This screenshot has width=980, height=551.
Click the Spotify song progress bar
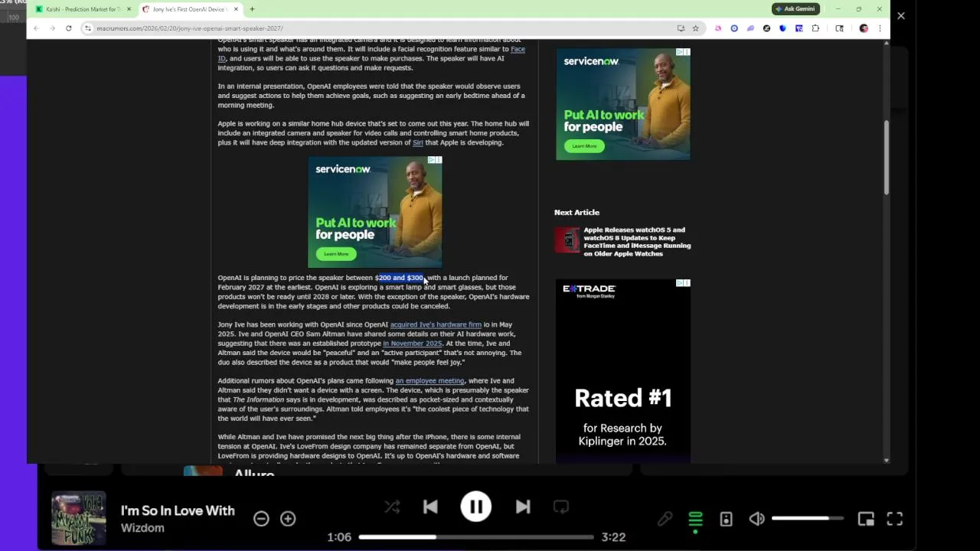(x=475, y=537)
